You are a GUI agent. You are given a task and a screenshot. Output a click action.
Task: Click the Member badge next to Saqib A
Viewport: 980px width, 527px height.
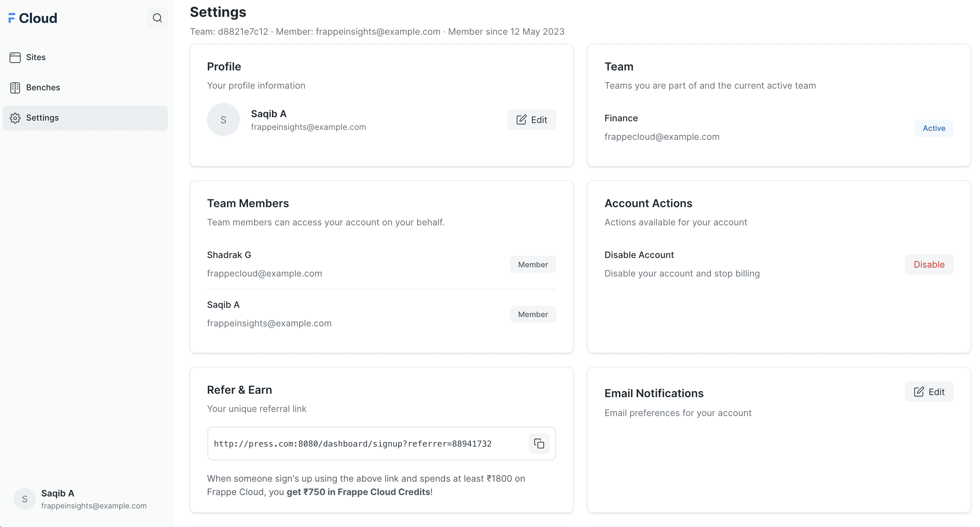tap(533, 314)
